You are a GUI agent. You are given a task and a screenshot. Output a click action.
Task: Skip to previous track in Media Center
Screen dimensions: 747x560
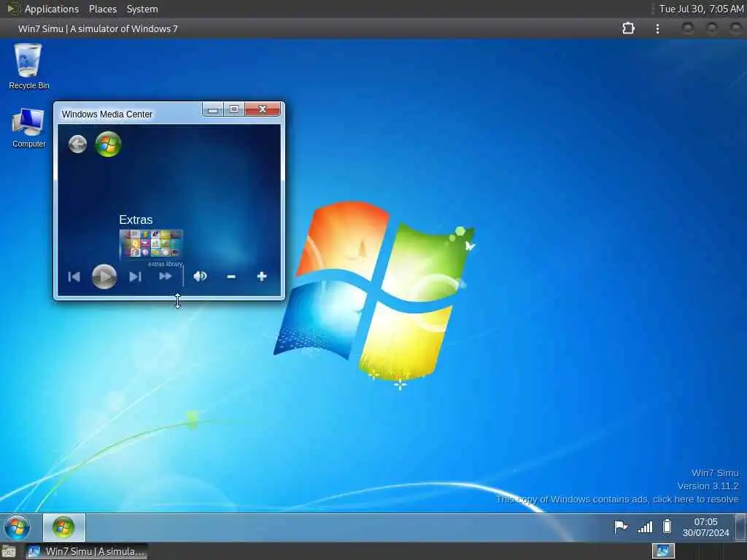tap(74, 276)
